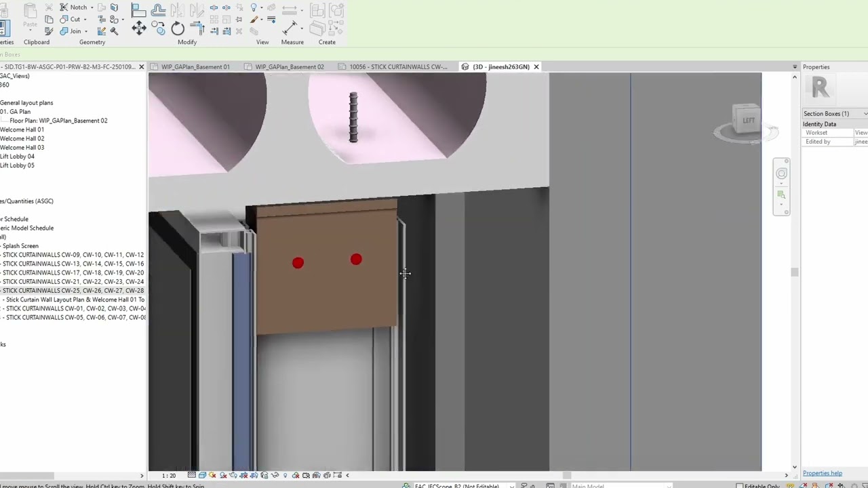Close the 3D jineesh263GN view tab
Screen dimensions: 868x488
point(536,66)
